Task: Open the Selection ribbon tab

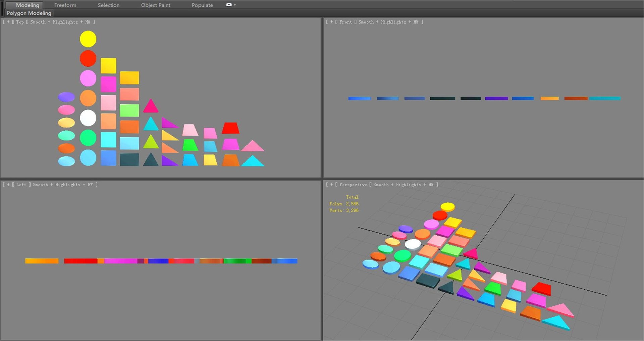Action: 108,5
